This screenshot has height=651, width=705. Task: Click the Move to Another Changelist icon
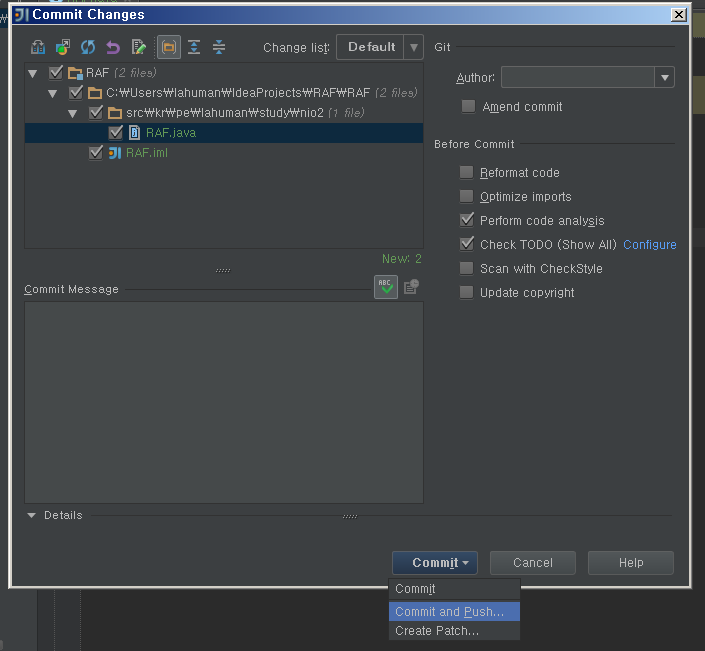coord(63,47)
